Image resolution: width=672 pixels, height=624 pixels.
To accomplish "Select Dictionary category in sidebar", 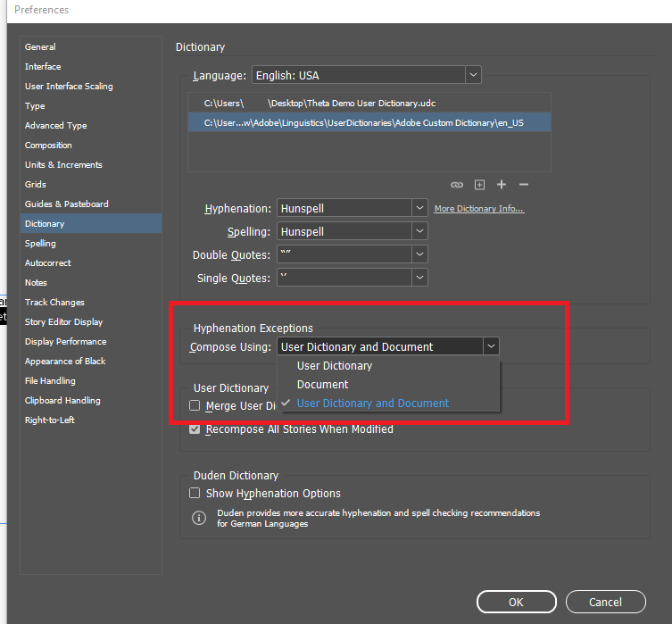I will coord(91,224).
